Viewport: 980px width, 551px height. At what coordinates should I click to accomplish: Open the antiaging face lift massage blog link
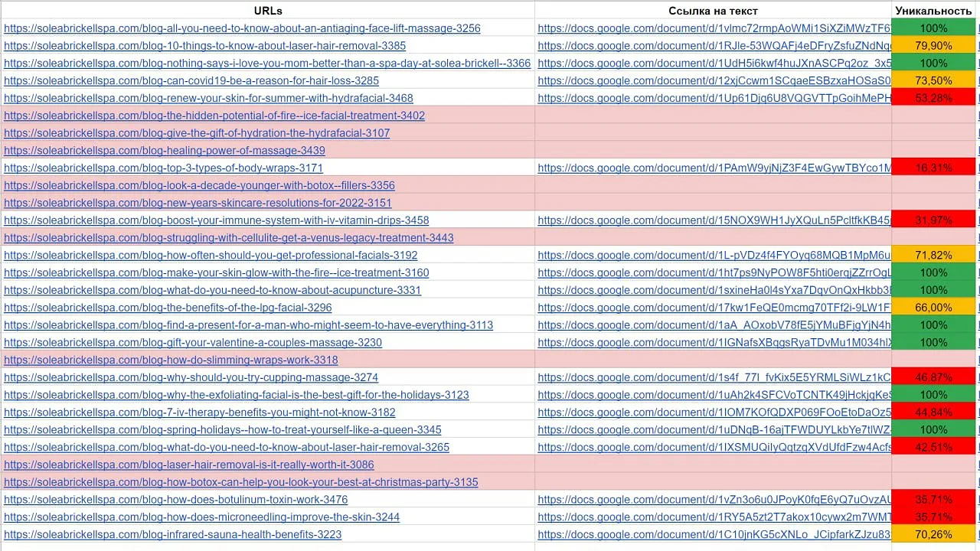242,28
